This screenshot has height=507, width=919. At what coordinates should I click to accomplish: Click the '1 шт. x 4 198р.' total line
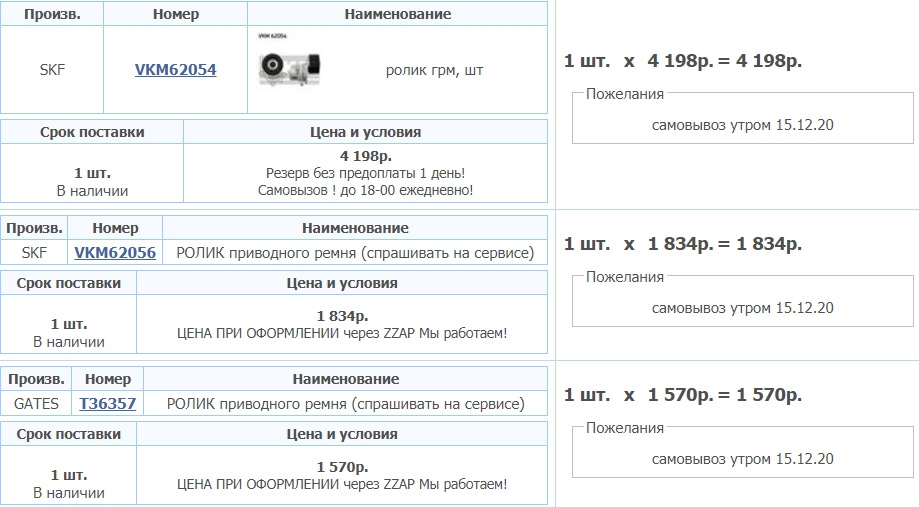click(683, 61)
